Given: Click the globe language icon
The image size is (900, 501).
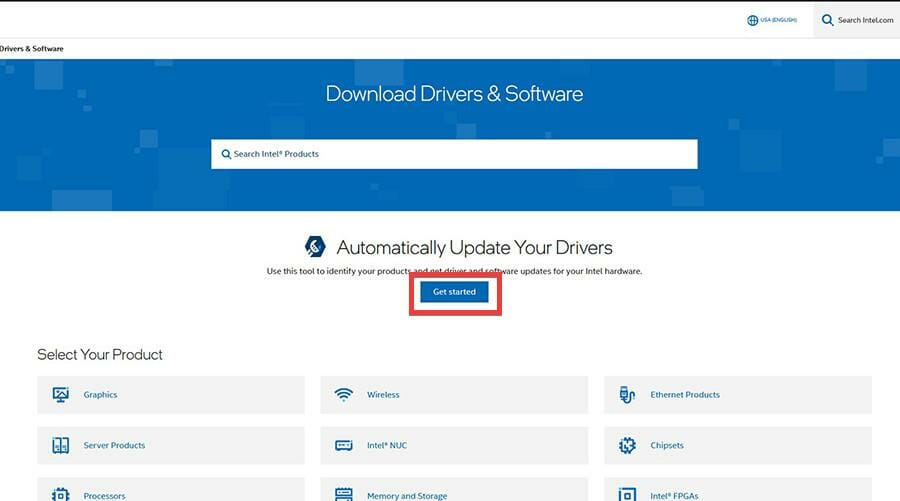Looking at the screenshot, I should [752, 20].
